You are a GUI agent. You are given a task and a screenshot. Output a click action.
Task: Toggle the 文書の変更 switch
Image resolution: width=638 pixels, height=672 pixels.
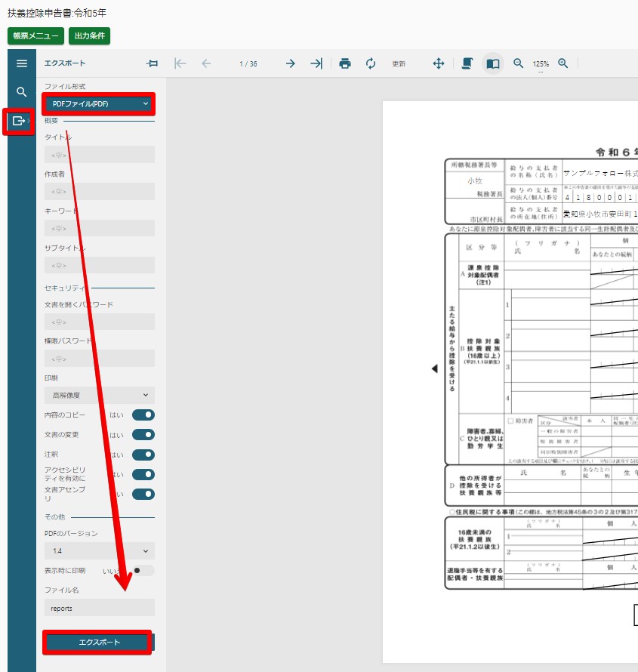click(x=143, y=435)
